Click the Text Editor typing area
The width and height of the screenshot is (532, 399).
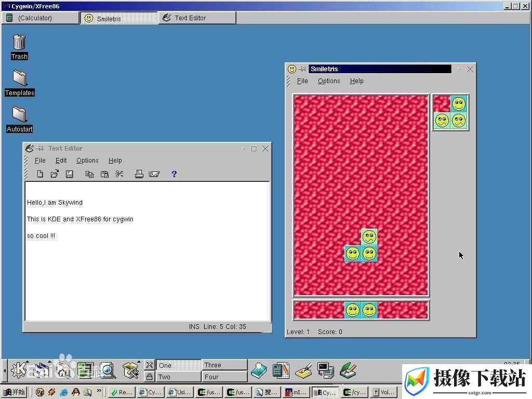pos(148,251)
